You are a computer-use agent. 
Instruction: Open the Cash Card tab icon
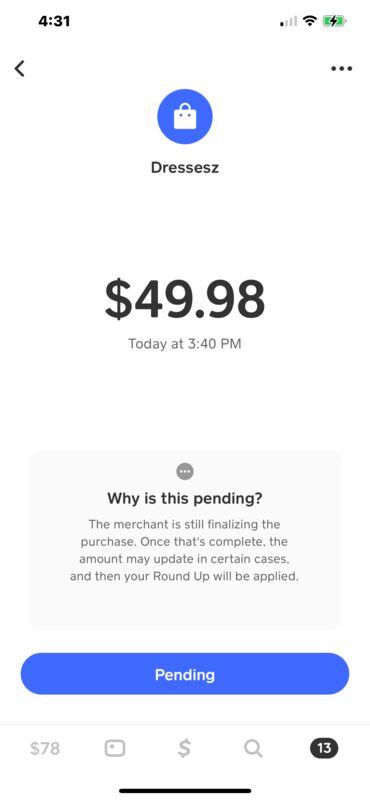pos(115,748)
